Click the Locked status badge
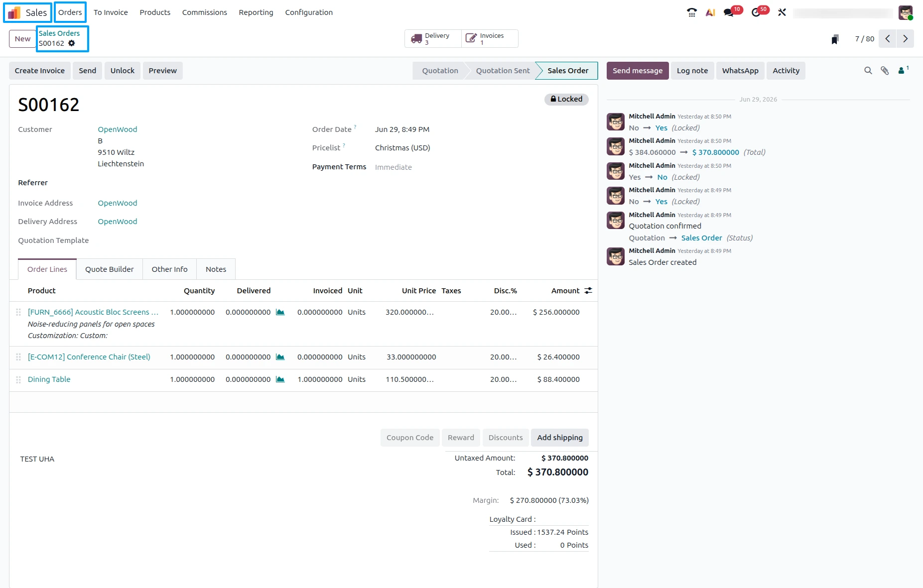 [566, 99]
